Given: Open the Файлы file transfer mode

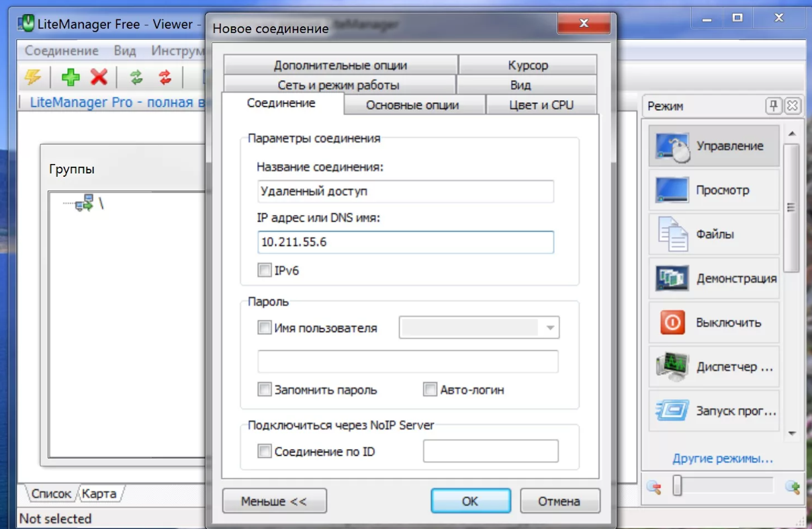Looking at the screenshot, I should [x=713, y=235].
